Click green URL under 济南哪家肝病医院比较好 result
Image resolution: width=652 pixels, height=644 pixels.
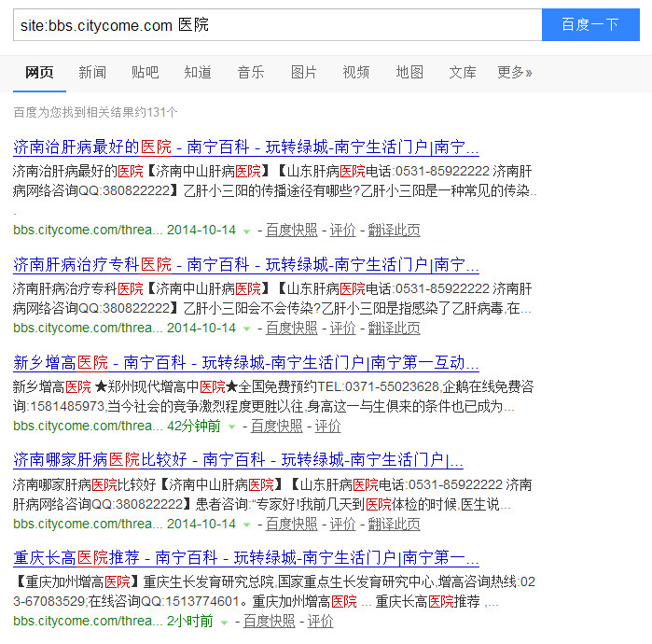pyautogui.click(x=88, y=524)
